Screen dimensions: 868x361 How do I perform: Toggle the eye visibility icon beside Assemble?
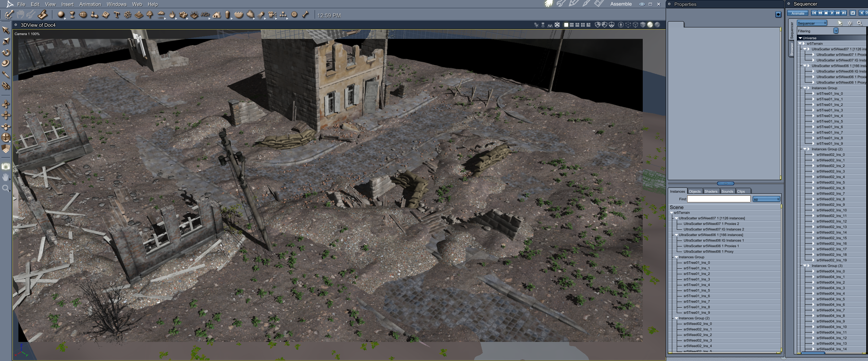coord(642,4)
